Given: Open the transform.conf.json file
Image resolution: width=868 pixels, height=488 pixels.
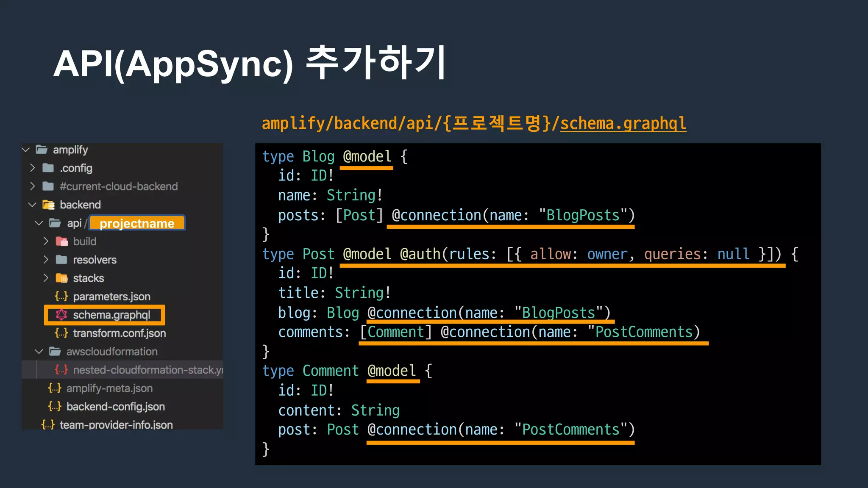Looking at the screenshot, I should 120,333.
